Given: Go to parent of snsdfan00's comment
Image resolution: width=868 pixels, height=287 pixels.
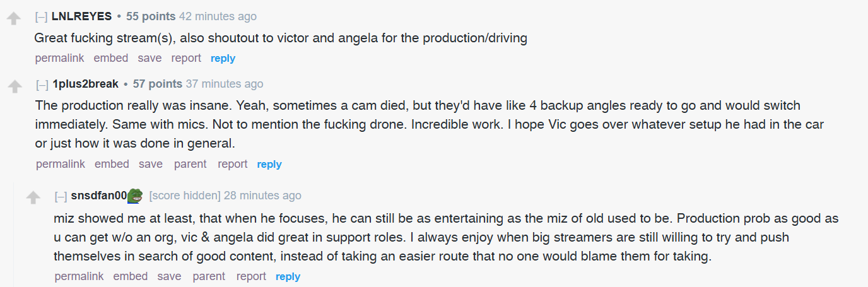Looking at the screenshot, I should tap(209, 276).
